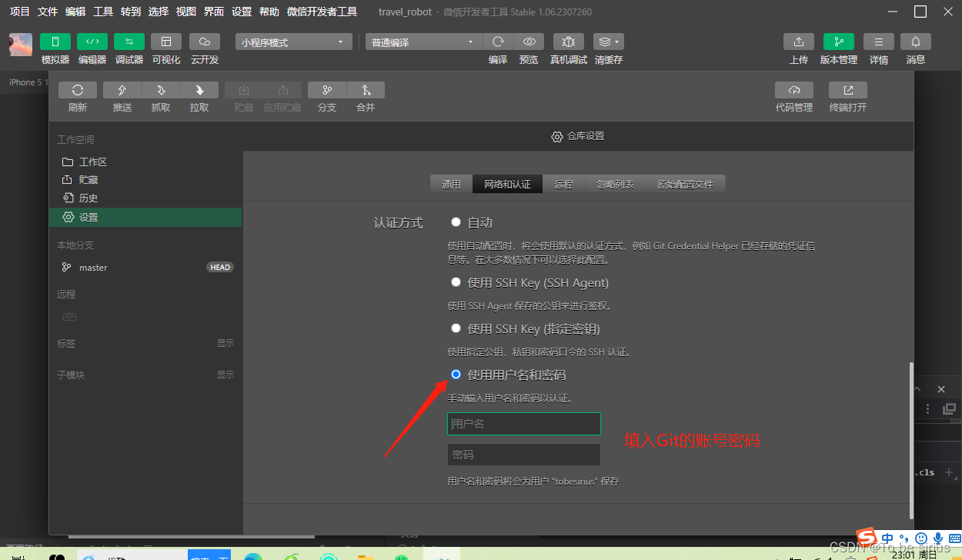Open the 可视化 visual layout tool
This screenshot has height=560, width=962.
click(x=166, y=42)
